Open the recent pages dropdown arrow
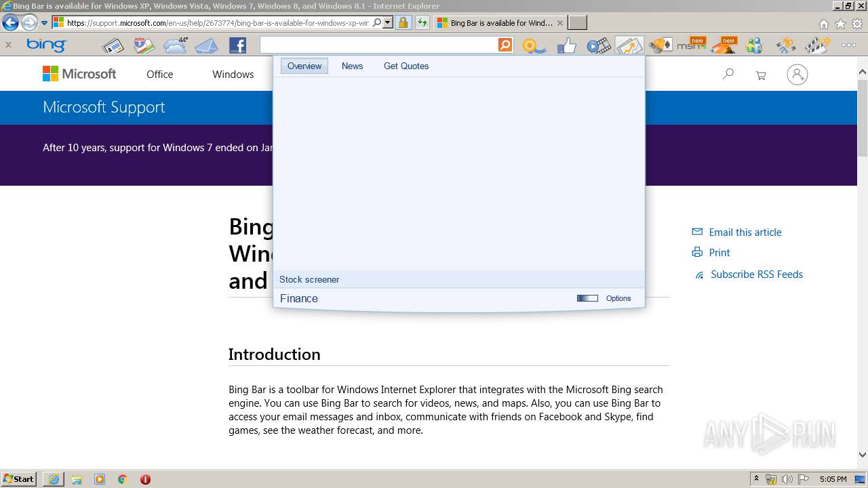 pyautogui.click(x=45, y=22)
